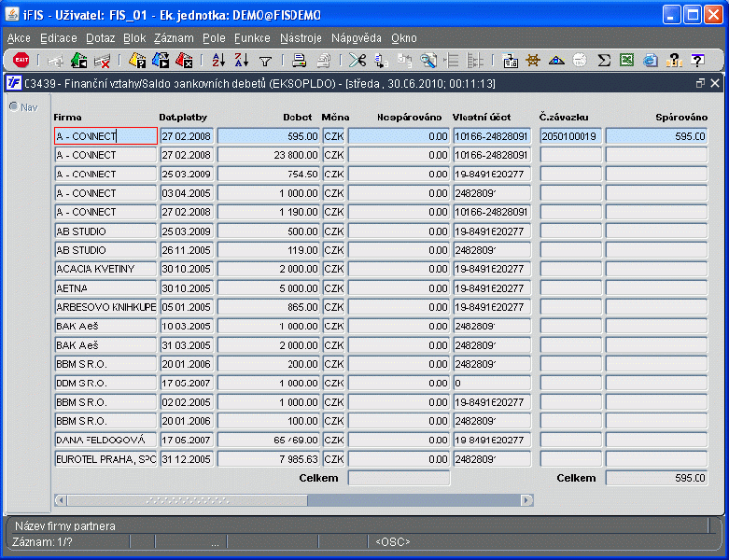729x560 pixels.
Task: Click the Spárováno total field 595.00
Action: tap(656, 478)
